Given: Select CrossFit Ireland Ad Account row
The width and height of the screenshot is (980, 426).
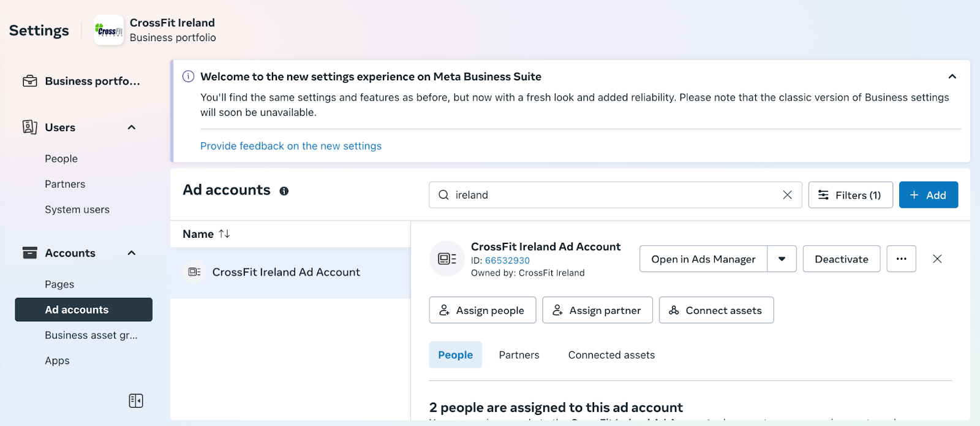Looking at the screenshot, I should tap(290, 272).
